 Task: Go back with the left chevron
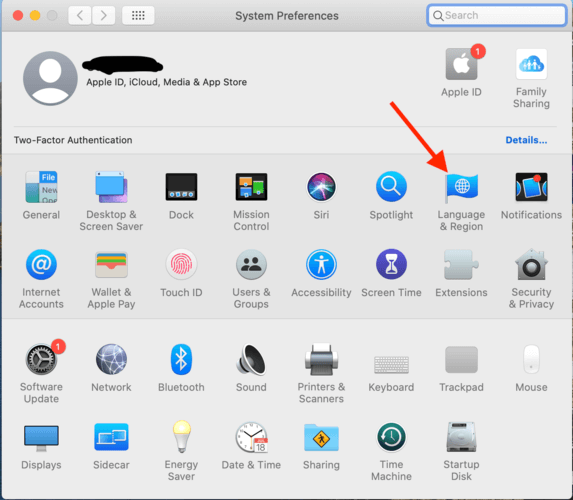coord(80,15)
